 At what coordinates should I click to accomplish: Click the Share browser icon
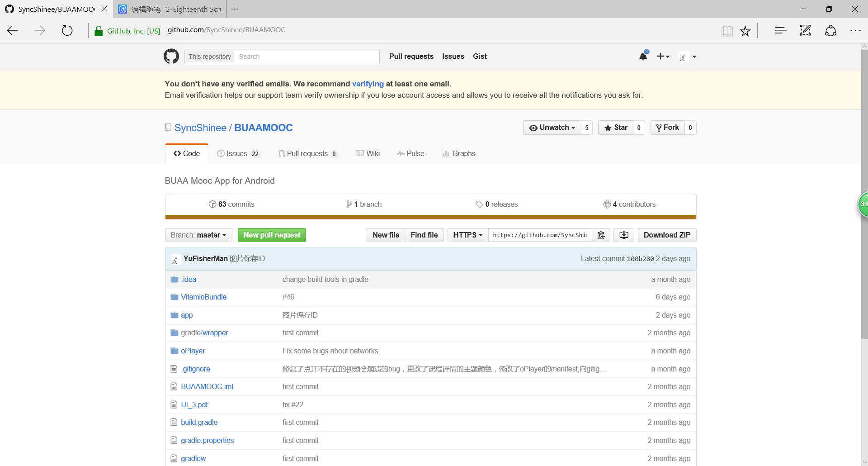click(x=830, y=31)
